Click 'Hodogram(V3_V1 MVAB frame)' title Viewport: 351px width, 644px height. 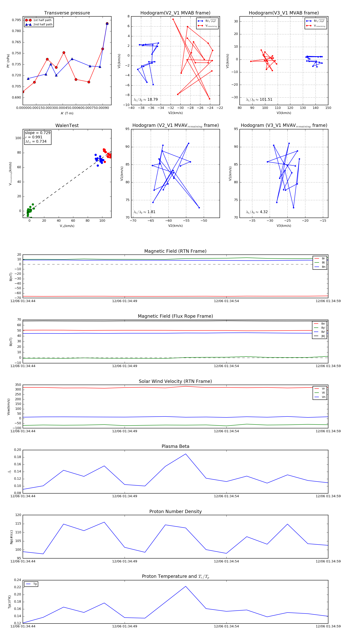284,13
